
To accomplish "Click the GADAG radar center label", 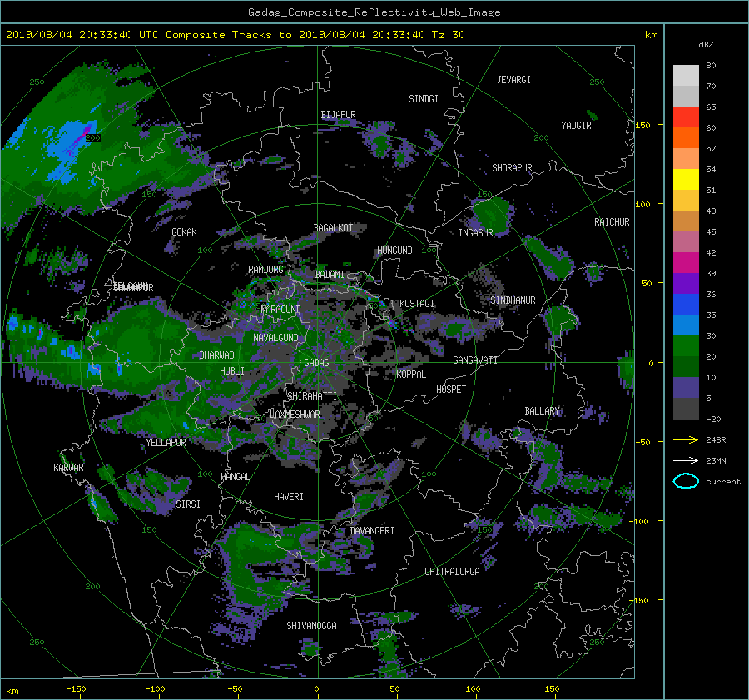I will point(317,363).
